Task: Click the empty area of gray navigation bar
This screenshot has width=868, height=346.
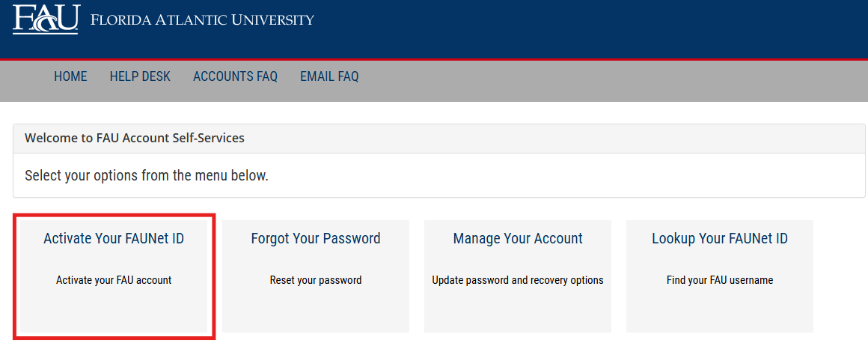Action: pos(609,81)
